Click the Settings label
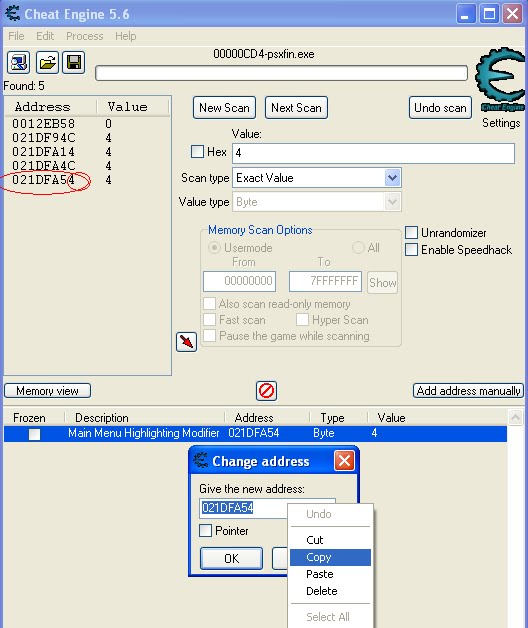Viewport: 528px width, 628px height. [x=501, y=123]
